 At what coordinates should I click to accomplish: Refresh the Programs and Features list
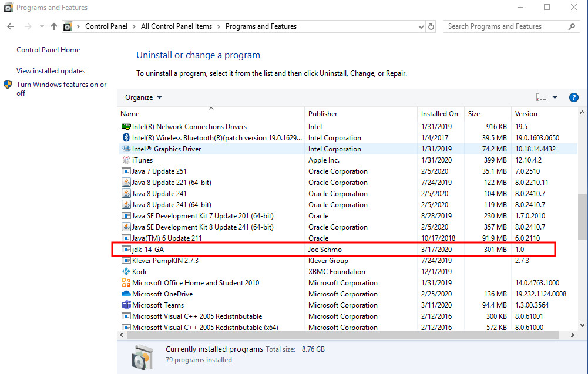click(431, 26)
